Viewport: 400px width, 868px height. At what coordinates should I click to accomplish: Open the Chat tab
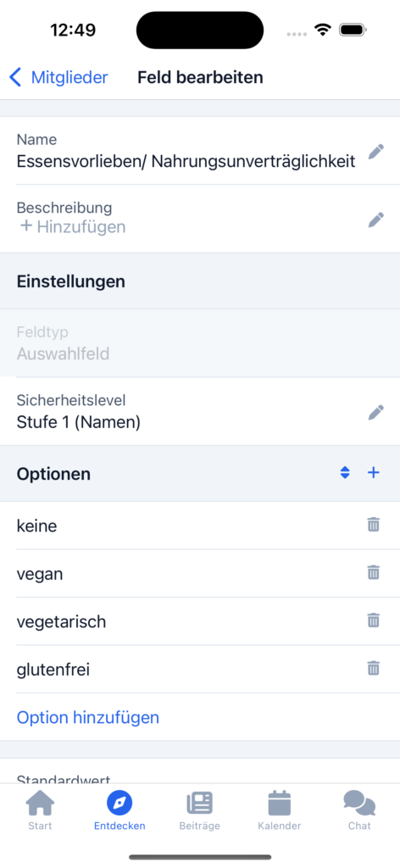[x=359, y=810]
